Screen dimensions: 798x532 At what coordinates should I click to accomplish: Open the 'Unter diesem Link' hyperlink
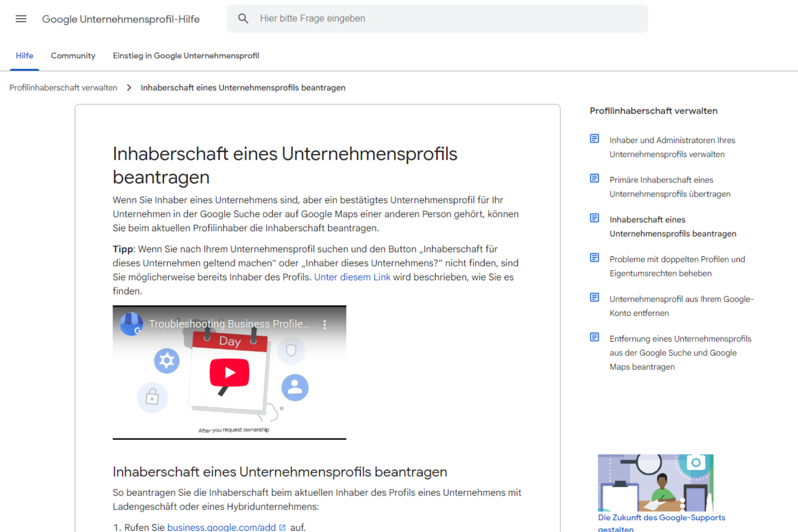[x=352, y=277]
